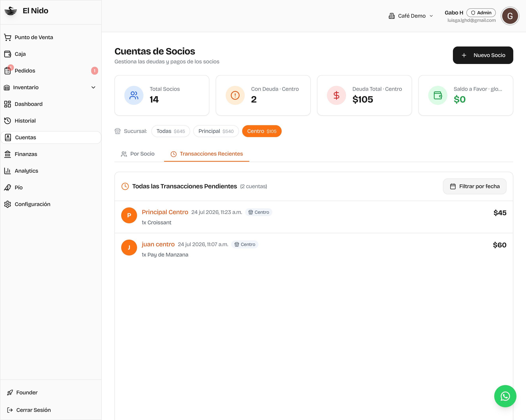
Task: Click the Cerrar Sesión logout icon
Action: click(10, 410)
